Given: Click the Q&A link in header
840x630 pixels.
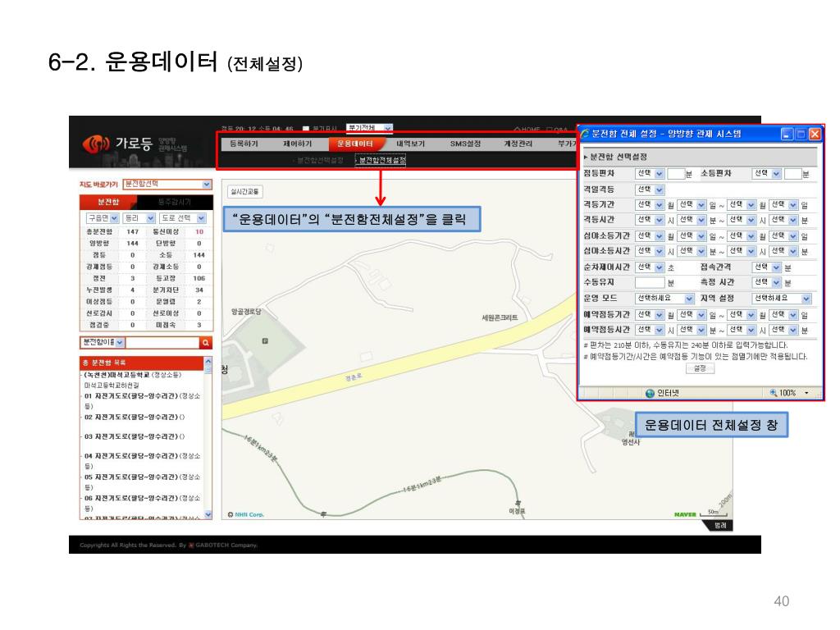Looking at the screenshot, I should 557,129.
